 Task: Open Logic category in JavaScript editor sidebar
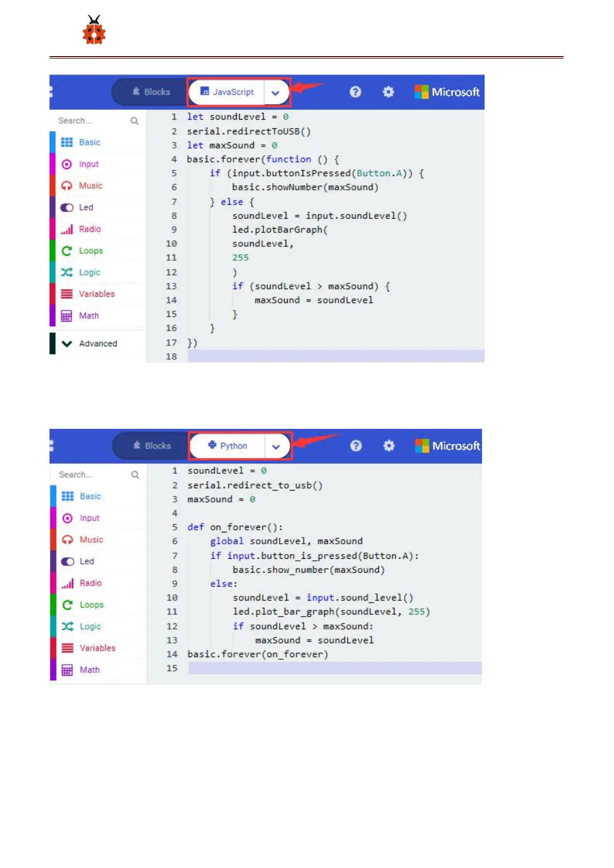98,272
